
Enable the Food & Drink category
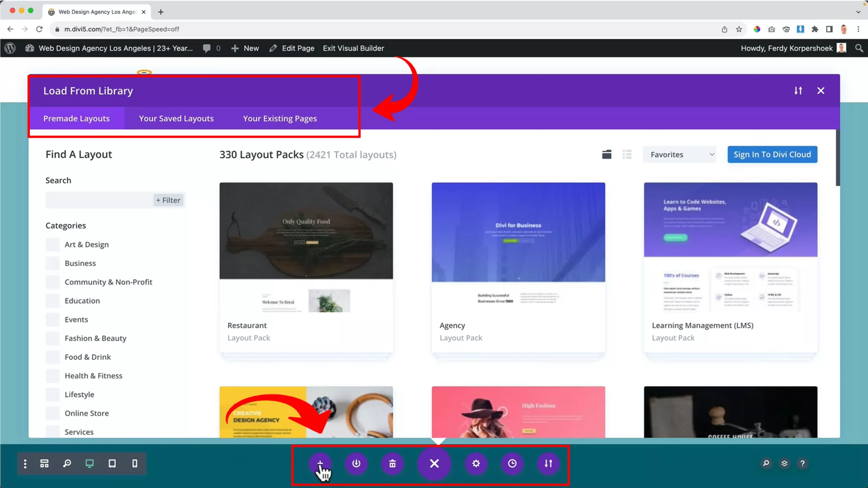coord(53,357)
